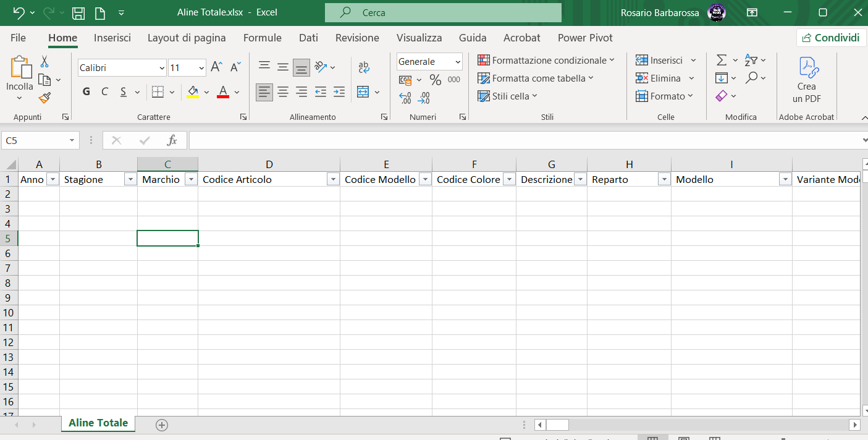Save the workbook with the floppy disk icon
The height and width of the screenshot is (440, 868).
78,12
